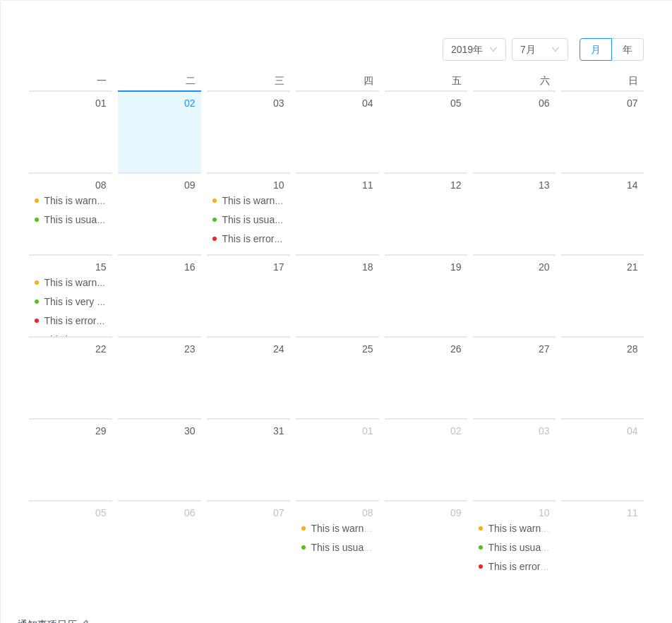
Task: Switch to 年 year view
Action: point(628,49)
